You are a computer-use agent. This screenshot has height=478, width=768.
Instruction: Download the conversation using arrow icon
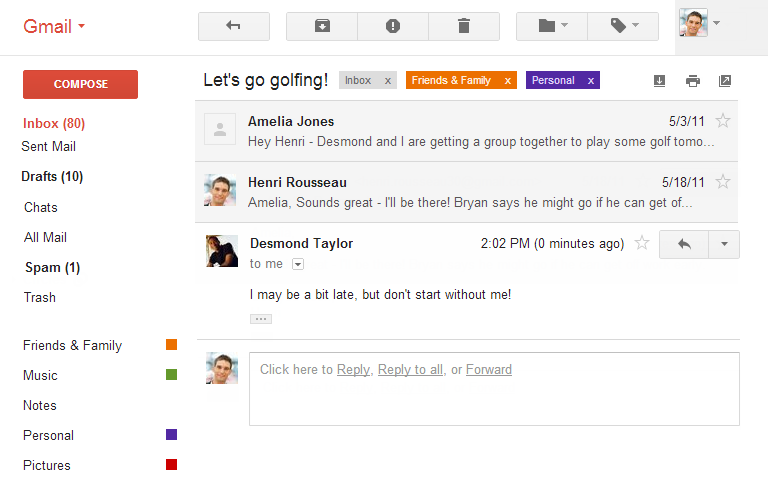659,81
